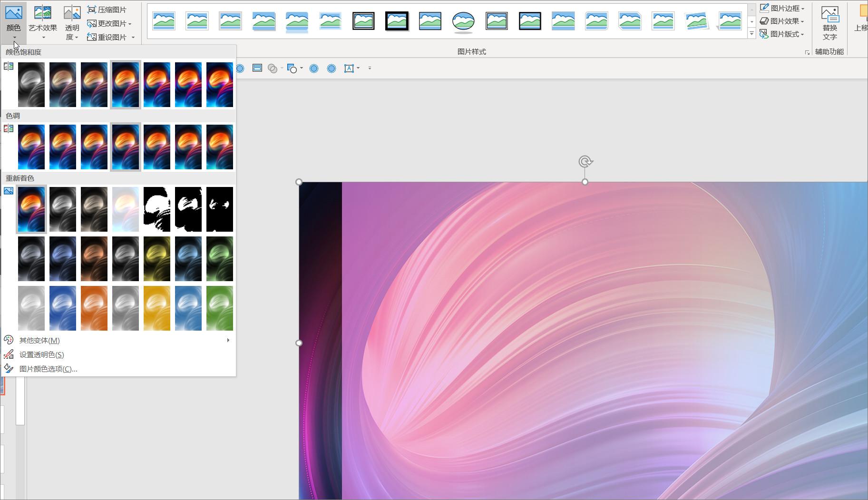Open the 透明度 transparency menu

pos(72,22)
